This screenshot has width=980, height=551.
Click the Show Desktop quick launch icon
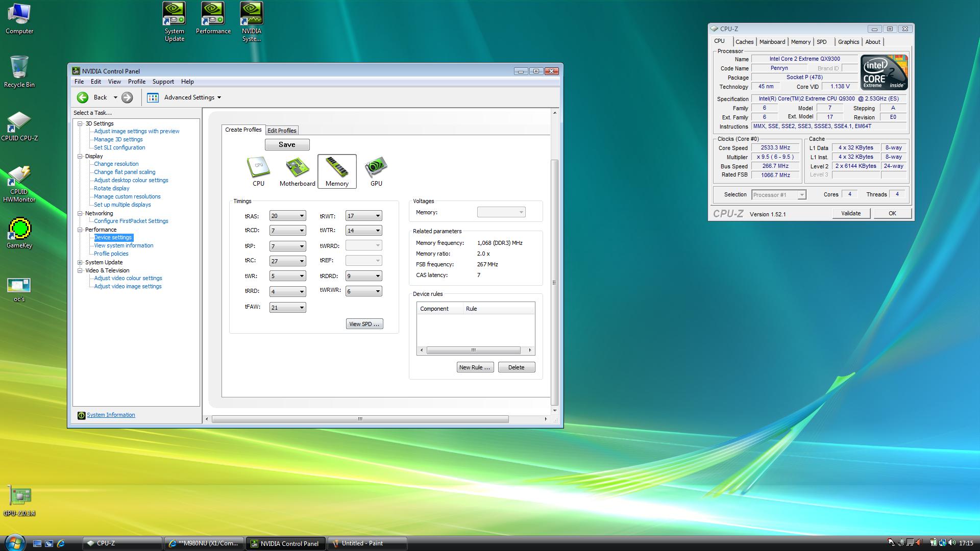tap(37, 543)
